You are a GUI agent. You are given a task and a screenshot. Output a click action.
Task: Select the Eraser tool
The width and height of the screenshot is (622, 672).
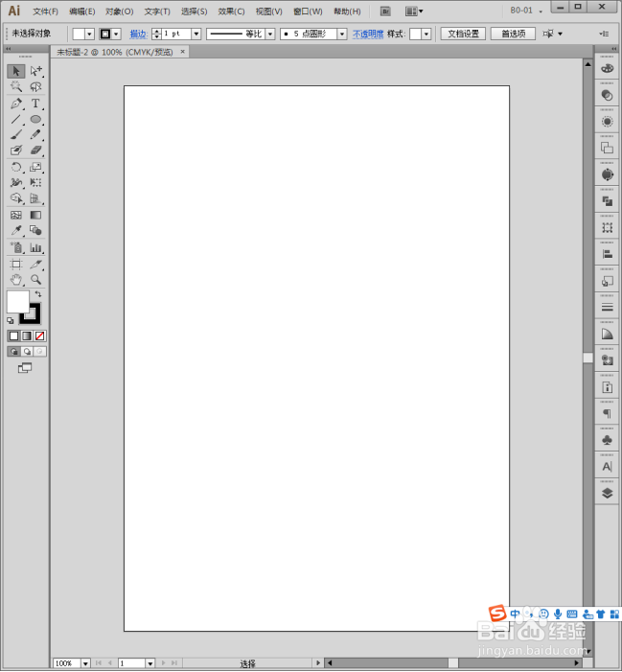coord(36,151)
